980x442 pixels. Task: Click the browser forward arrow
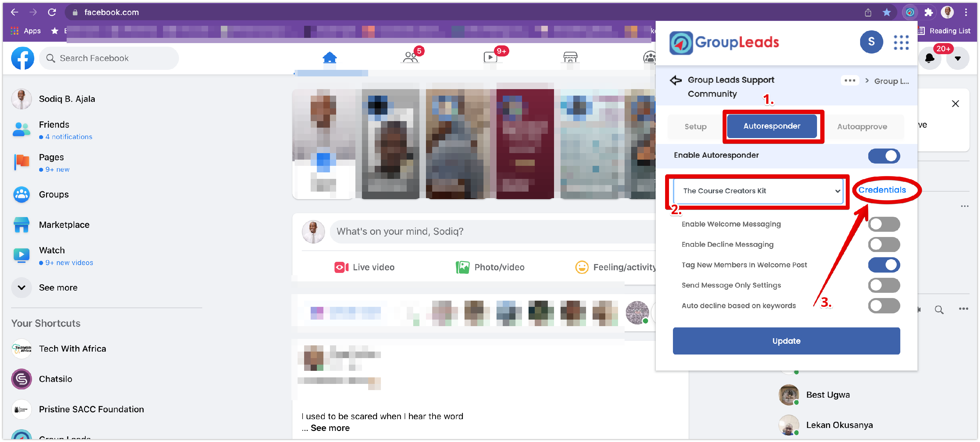point(33,12)
